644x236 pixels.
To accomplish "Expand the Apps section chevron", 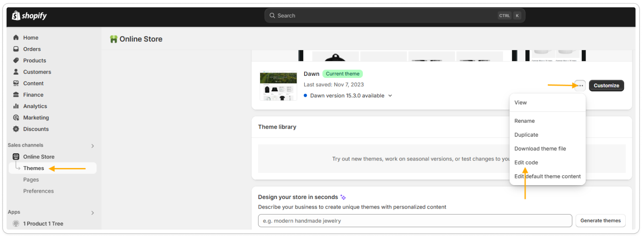I will click(x=93, y=213).
